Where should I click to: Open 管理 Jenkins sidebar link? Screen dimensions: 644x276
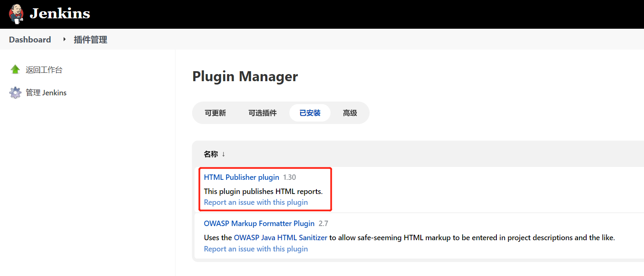click(46, 92)
